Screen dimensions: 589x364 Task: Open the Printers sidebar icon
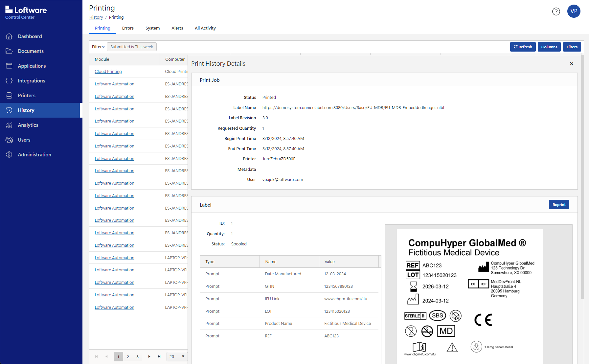click(x=9, y=96)
